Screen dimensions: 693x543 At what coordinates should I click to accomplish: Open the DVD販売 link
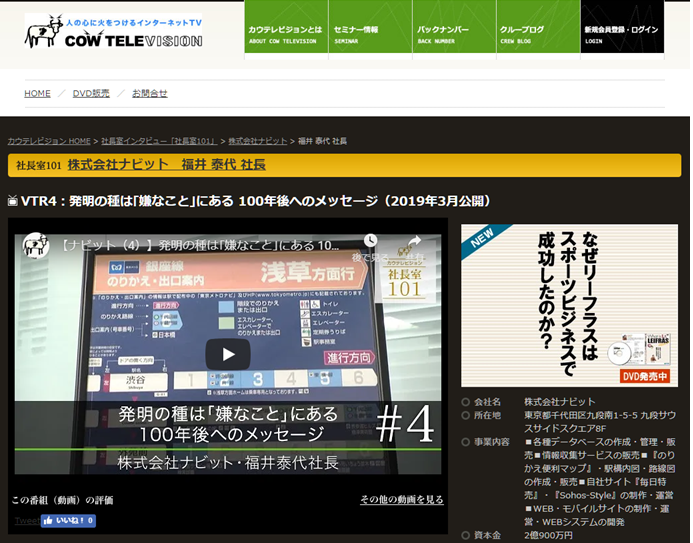(x=91, y=94)
